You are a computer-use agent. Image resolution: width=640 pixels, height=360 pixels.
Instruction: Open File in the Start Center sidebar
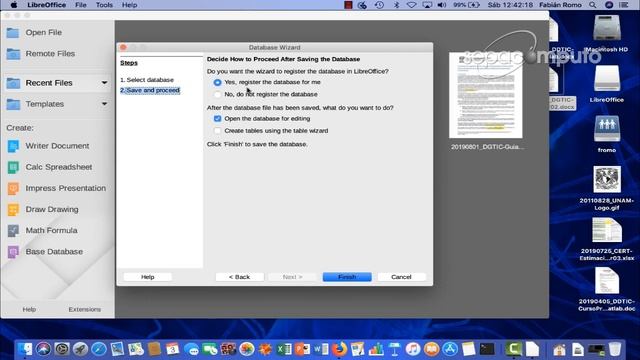tap(43, 32)
